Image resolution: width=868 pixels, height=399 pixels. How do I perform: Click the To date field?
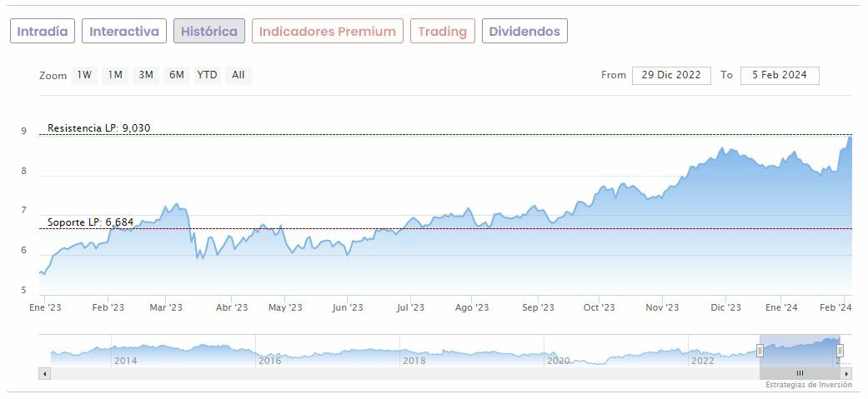click(780, 75)
